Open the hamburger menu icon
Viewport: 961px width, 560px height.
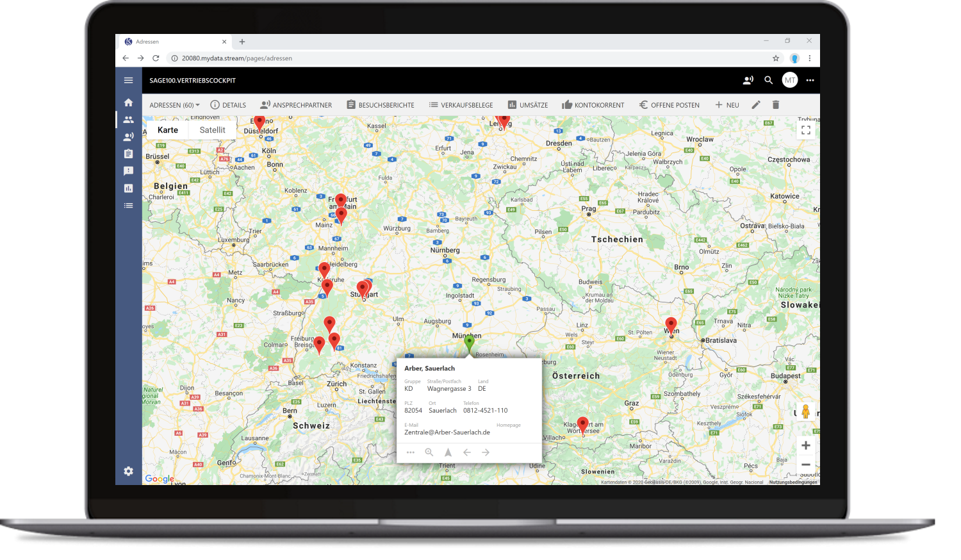(129, 80)
